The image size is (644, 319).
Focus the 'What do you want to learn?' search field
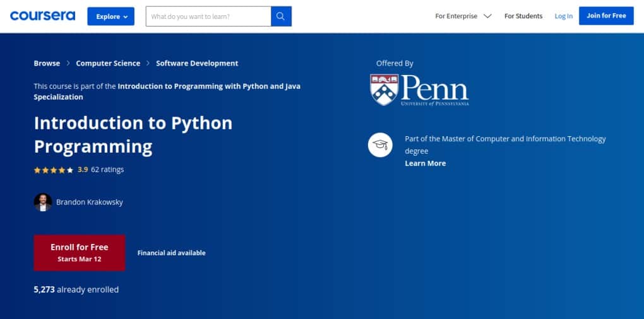pos(208,16)
